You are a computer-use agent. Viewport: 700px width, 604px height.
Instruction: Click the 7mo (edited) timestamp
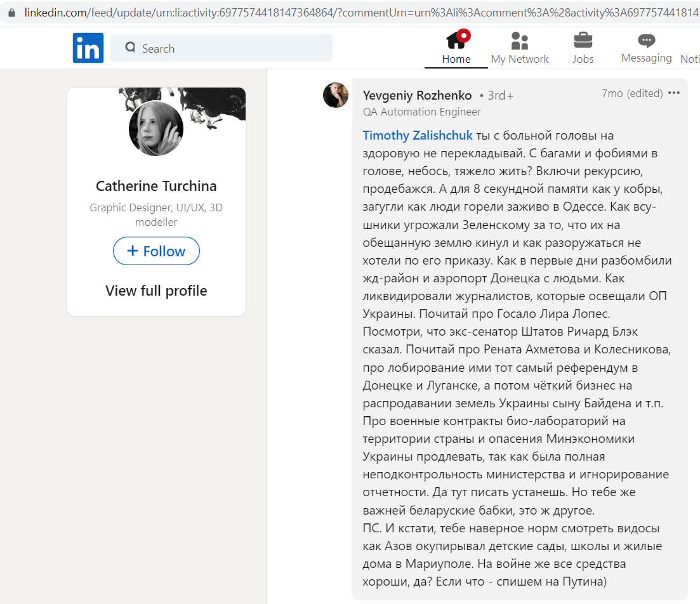pyautogui.click(x=632, y=93)
